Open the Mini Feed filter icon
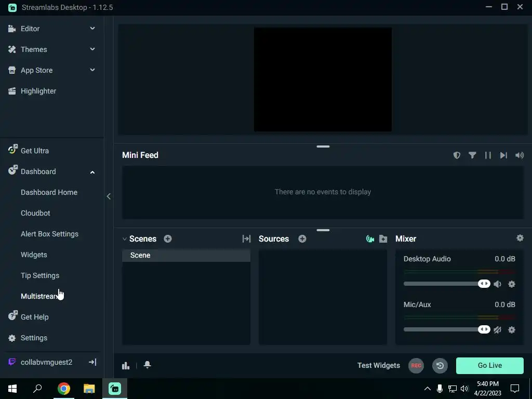 click(472, 155)
